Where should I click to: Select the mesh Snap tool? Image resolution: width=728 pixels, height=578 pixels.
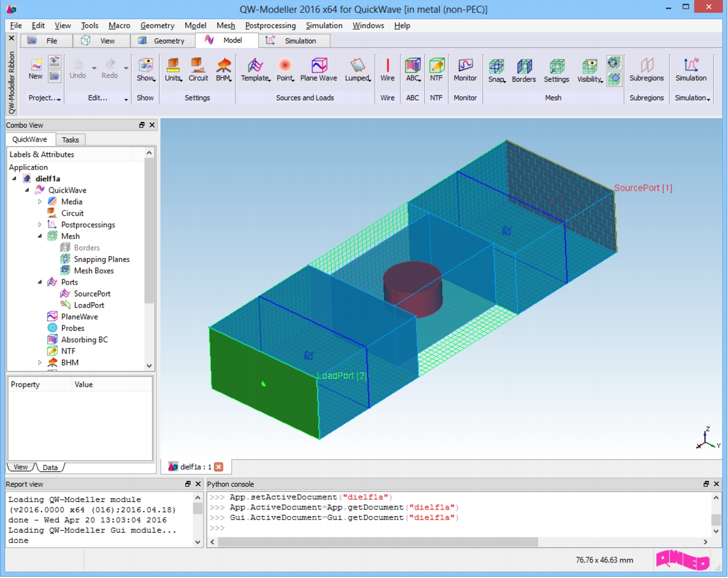pyautogui.click(x=497, y=70)
